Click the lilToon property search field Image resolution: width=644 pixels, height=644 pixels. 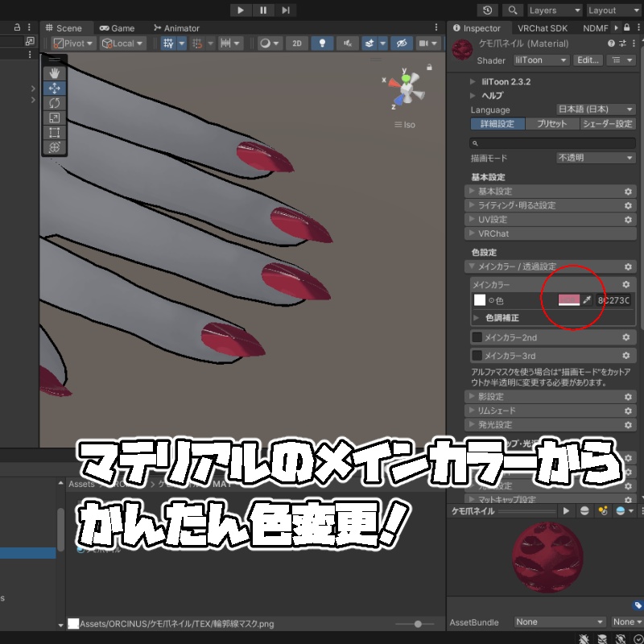coord(552,143)
